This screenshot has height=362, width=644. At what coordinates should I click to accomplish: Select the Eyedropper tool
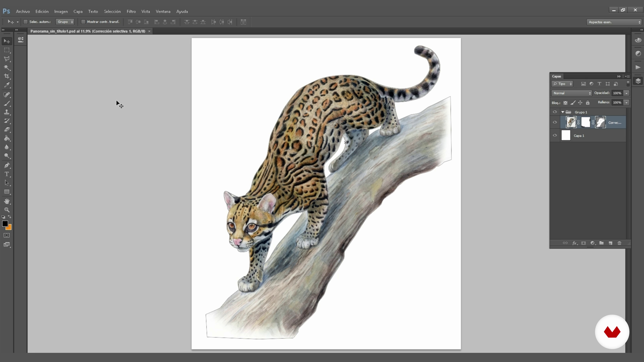(x=7, y=85)
